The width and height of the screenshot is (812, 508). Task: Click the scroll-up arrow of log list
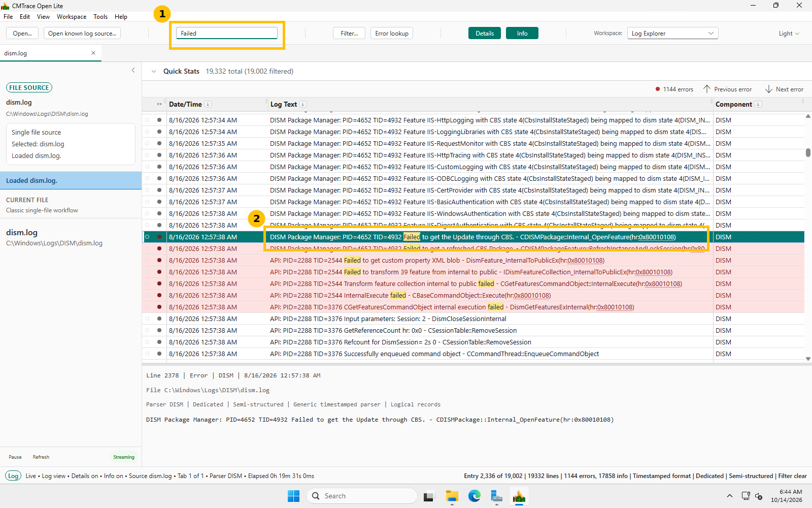pyautogui.click(x=808, y=116)
